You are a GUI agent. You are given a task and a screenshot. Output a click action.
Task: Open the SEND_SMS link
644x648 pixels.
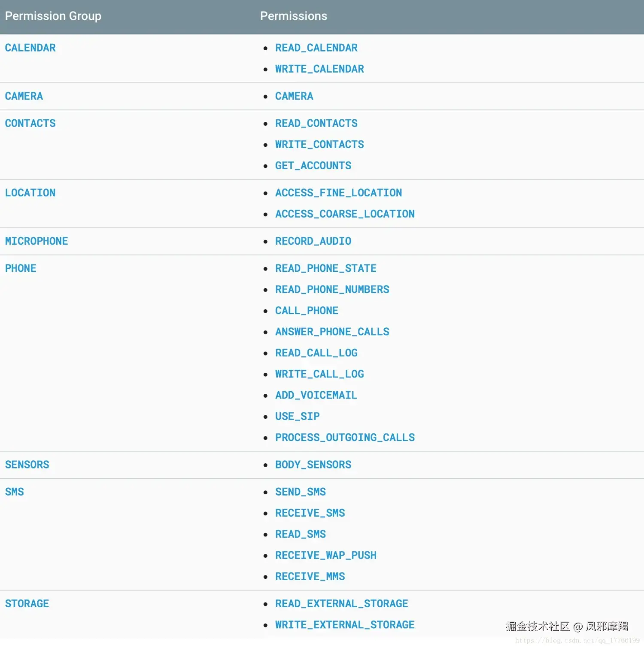(300, 492)
